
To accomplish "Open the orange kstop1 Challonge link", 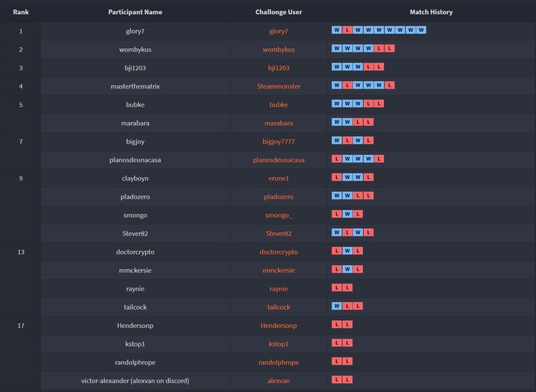I will coord(278,344).
